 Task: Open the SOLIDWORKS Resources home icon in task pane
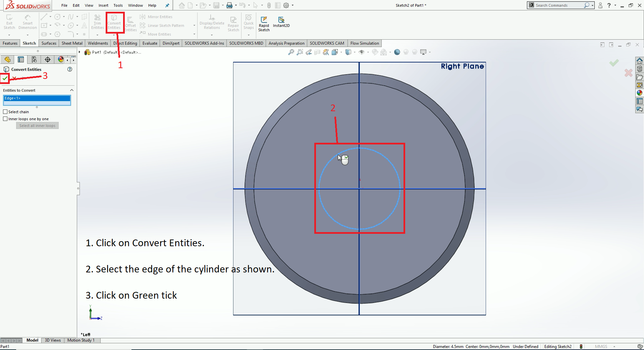pyautogui.click(x=640, y=61)
